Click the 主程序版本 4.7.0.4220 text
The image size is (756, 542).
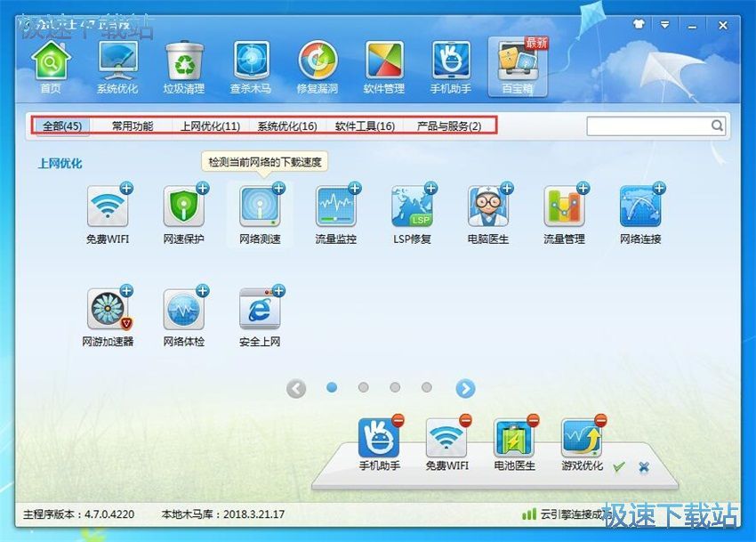(x=78, y=514)
